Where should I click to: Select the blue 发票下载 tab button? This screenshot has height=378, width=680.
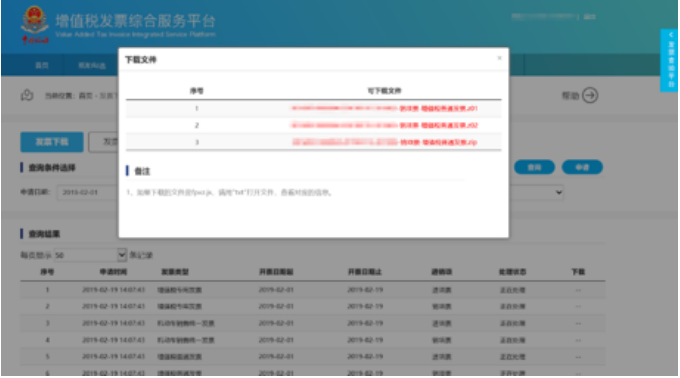click(x=52, y=142)
